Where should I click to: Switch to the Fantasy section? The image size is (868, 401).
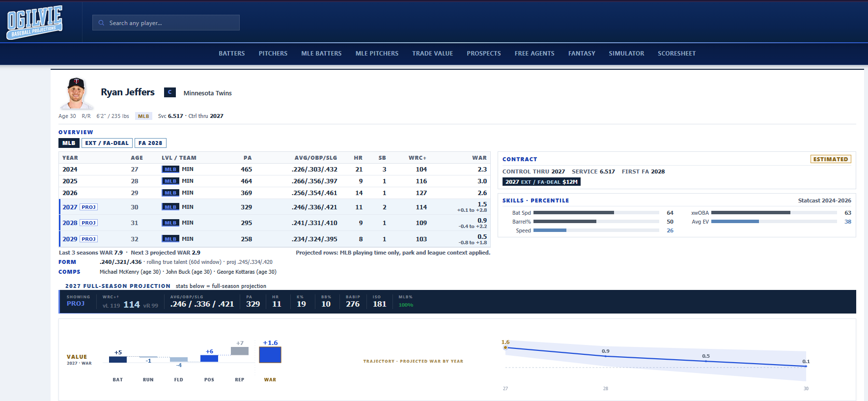pos(582,54)
